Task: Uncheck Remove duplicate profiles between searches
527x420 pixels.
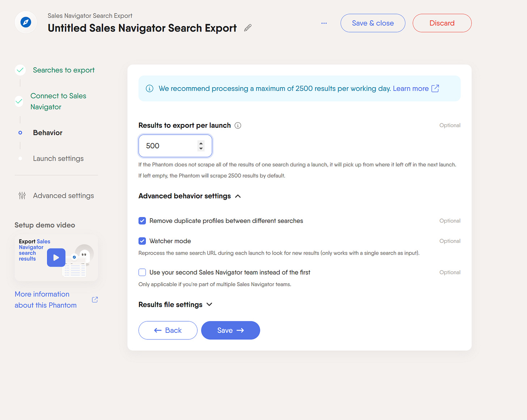Action: coord(142,221)
